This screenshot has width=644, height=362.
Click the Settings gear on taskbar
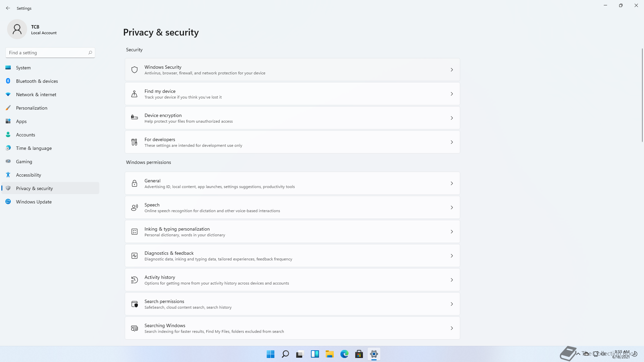tap(374, 354)
